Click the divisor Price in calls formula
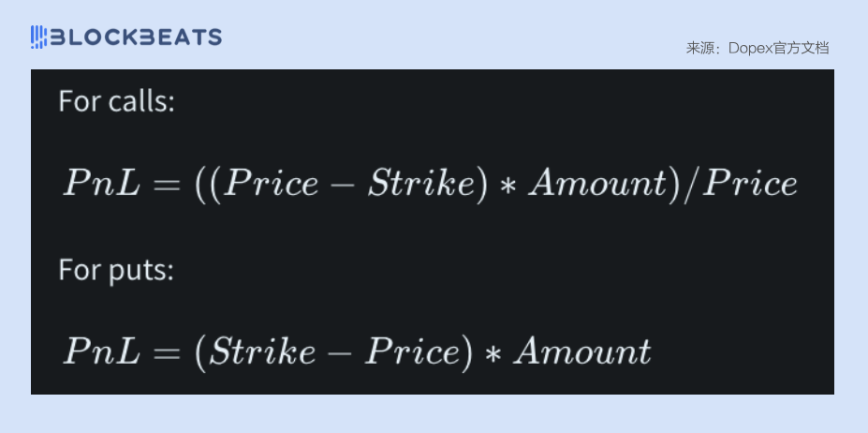 click(749, 183)
